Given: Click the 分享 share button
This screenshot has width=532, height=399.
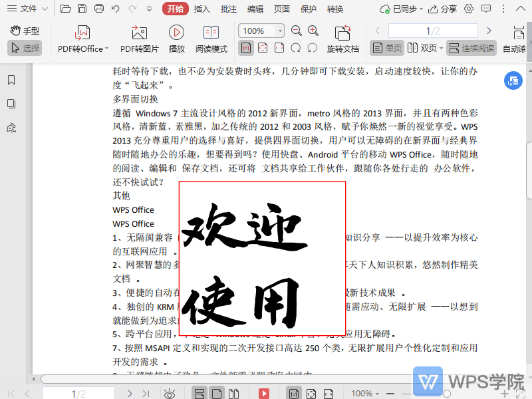Looking at the screenshot, I should tap(443, 9).
